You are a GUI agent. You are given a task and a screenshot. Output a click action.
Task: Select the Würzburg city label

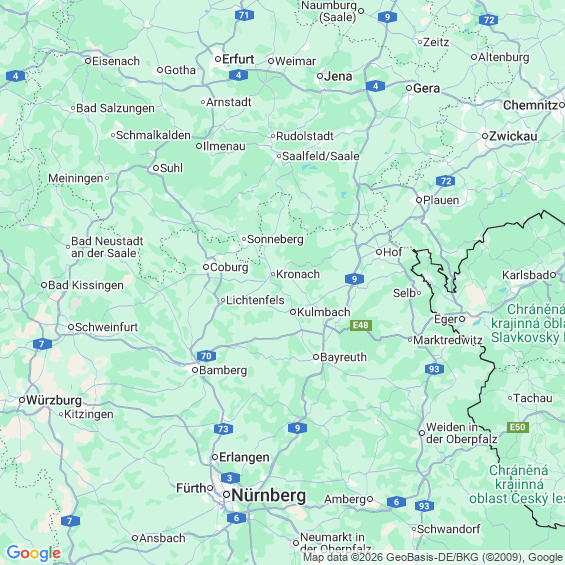(x=54, y=400)
